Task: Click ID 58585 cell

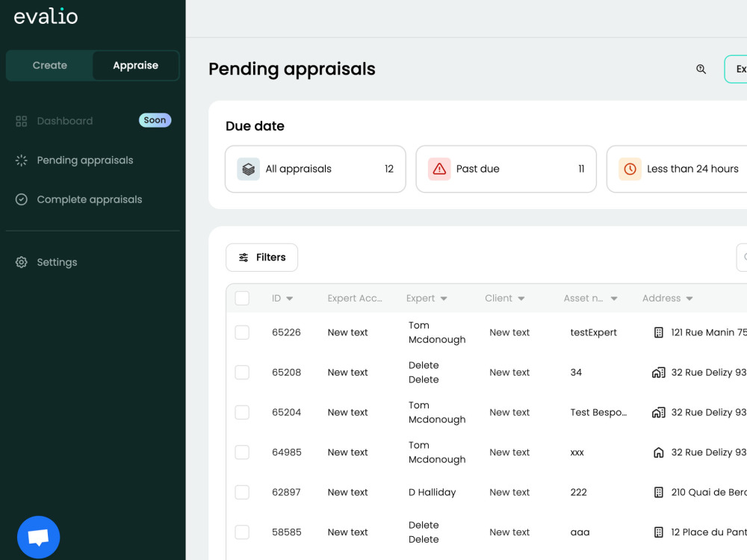Action: point(287,532)
